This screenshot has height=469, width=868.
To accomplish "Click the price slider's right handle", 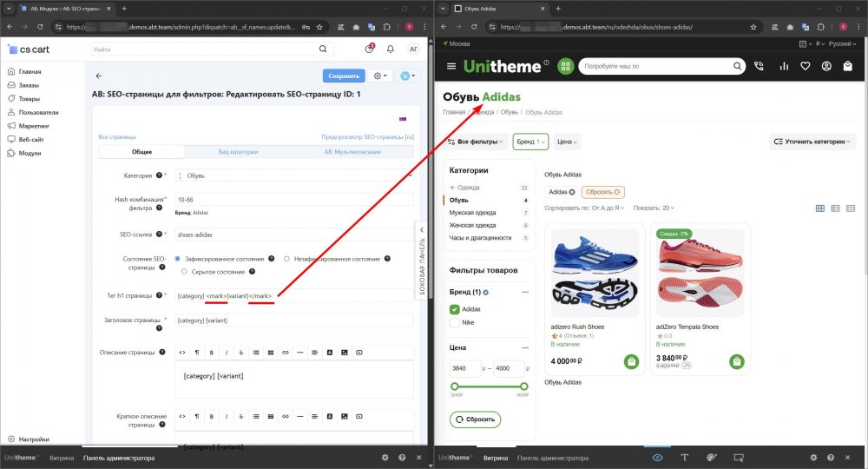I will 523,386.
